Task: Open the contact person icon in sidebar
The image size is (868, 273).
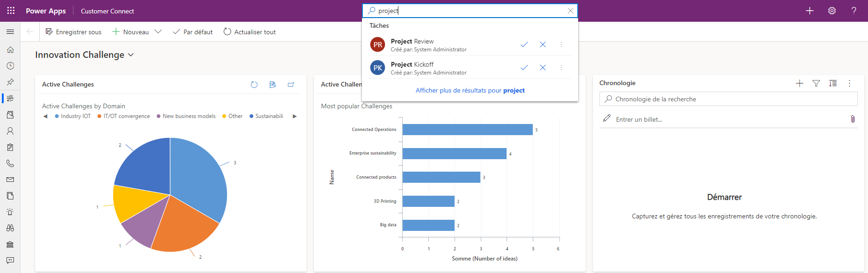Action: 10,131
